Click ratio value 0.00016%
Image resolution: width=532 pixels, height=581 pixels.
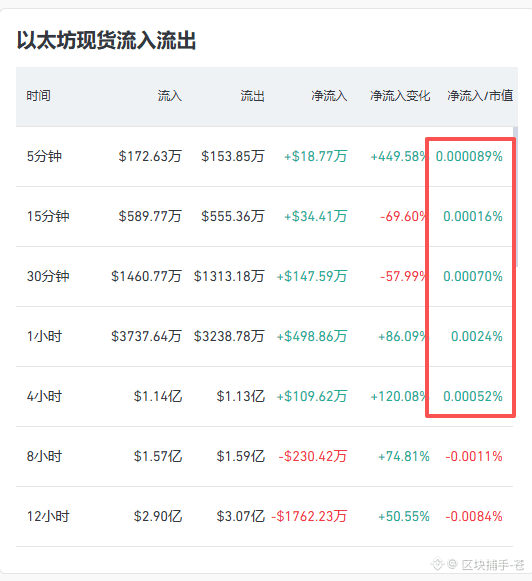(x=473, y=216)
